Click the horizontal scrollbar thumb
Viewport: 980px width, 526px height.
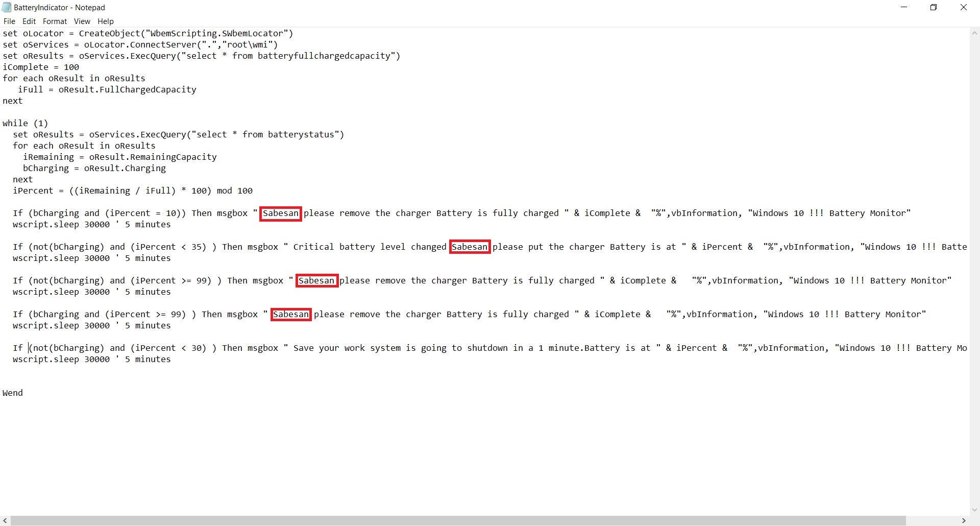point(458,521)
